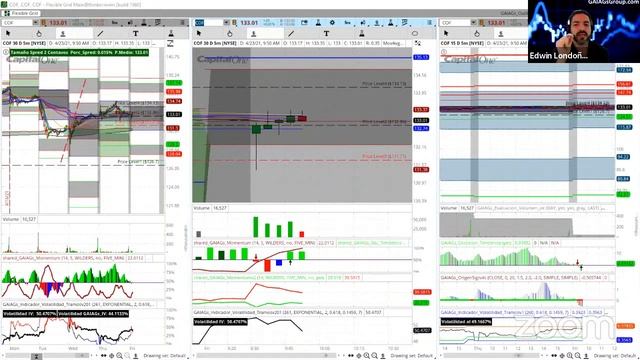Select the ellipse drawing tool in the middle chart
The width and height of the screenshot is (640, 360).
point(415,33)
